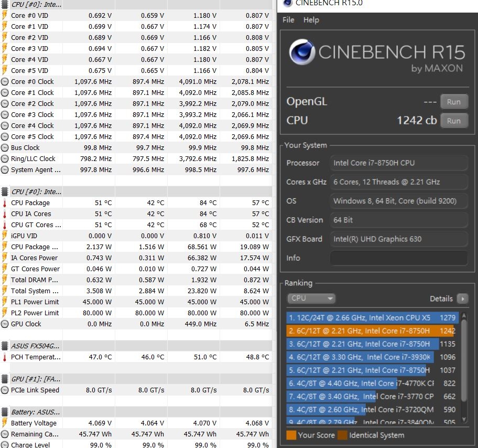Click the Battery Voltage lightning icon
This screenshot has height=448, width=478.
[5, 423]
